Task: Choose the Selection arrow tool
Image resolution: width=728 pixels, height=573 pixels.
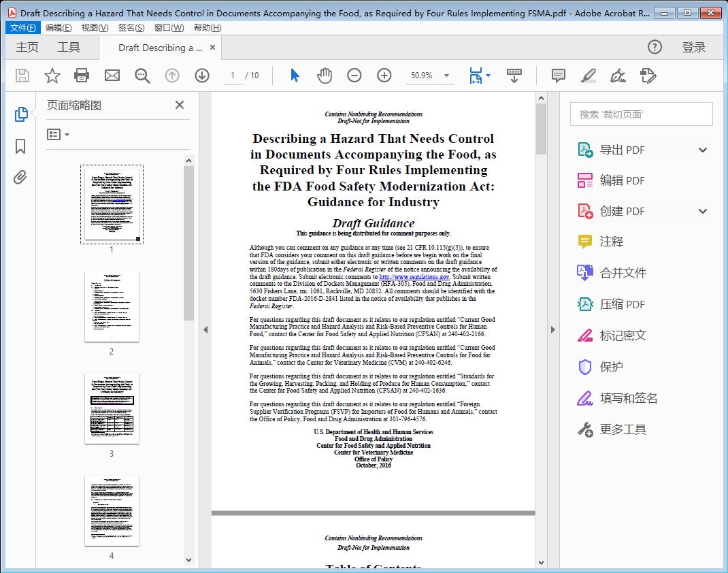Action: [295, 76]
